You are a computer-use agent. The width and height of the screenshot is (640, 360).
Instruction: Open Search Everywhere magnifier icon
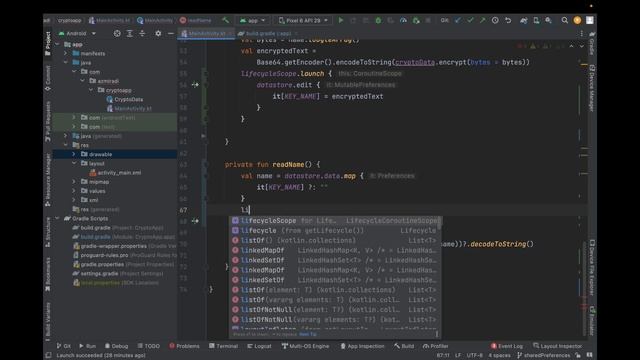coord(564,20)
